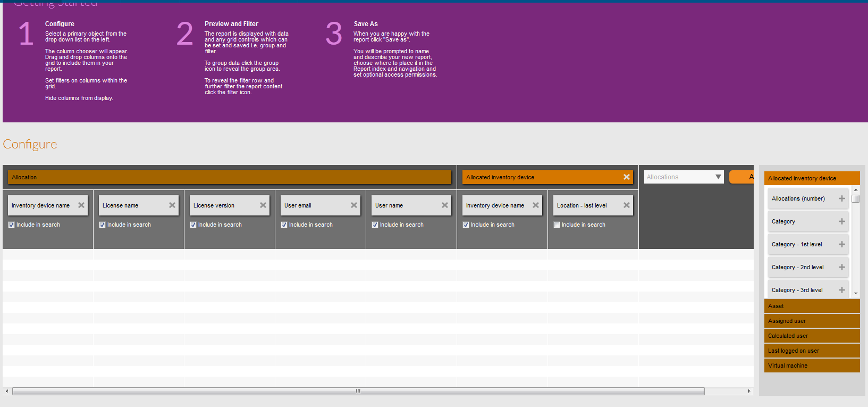
Task: Click the Allocation group header bar
Action: [230, 177]
